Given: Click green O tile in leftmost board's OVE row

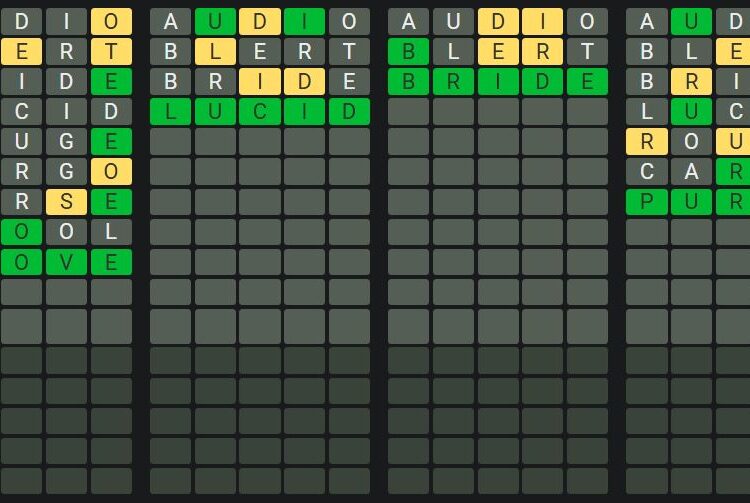Looking at the screenshot, I should click(x=22, y=262).
